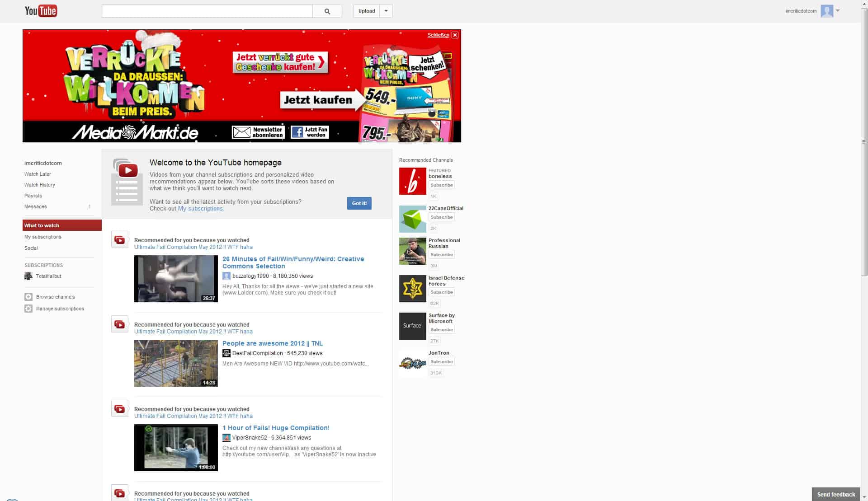This screenshot has height=501, width=868.
Task: Click the Upload button
Action: pyautogui.click(x=367, y=11)
